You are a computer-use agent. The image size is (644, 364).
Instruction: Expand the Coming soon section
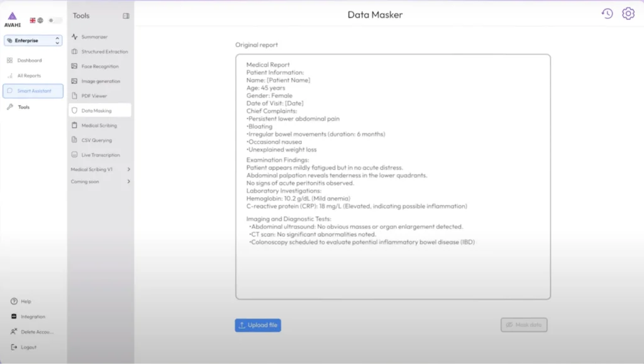coord(101,182)
